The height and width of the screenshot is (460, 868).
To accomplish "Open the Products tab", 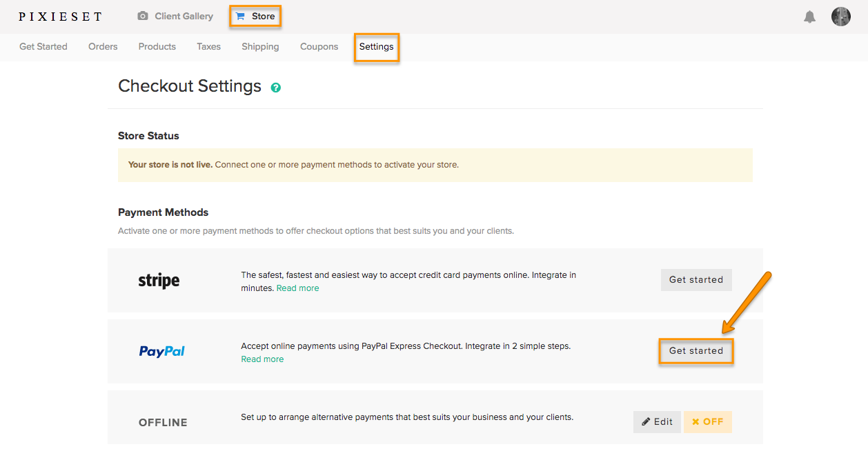I will pyautogui.click(x=157, y=47).
